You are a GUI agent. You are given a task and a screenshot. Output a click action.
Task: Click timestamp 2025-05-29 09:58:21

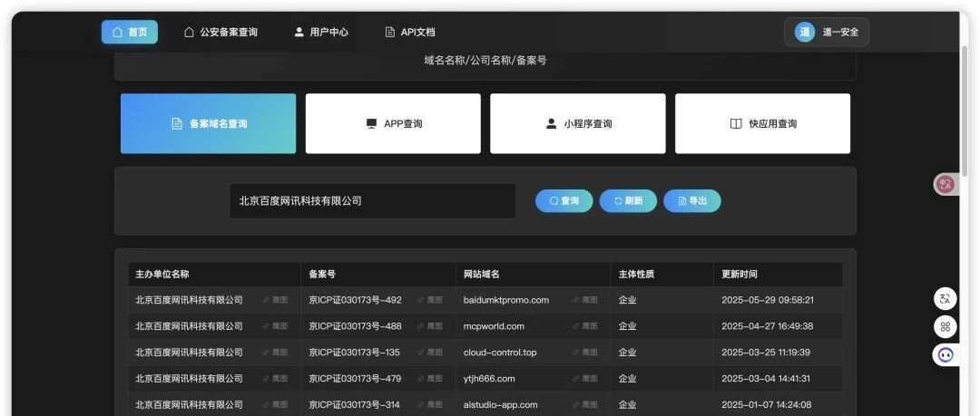[x=768, y=300]
